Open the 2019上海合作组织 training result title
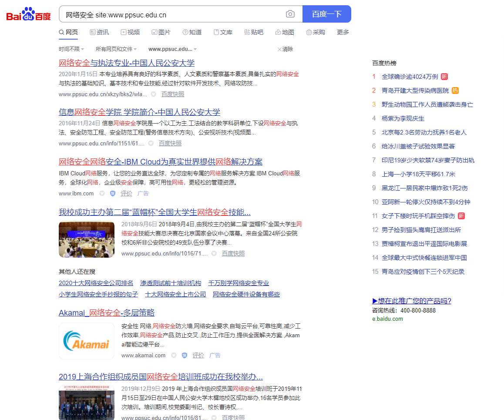The height and width of the screenshot is (420, 504). [x=161, y=376]
